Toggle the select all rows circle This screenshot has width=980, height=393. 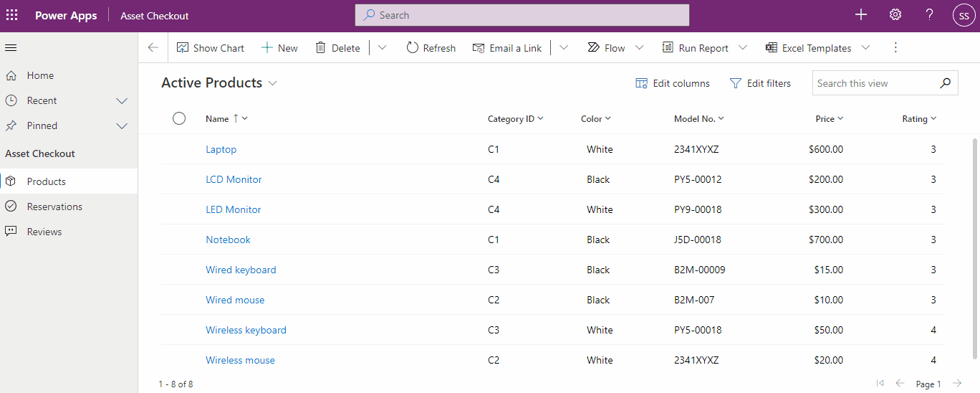(179, 118)
